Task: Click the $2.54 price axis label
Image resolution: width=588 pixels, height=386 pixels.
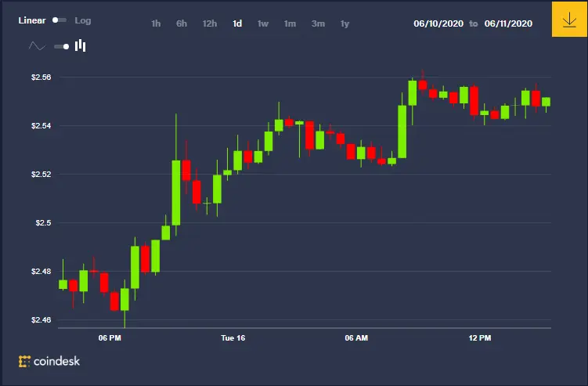Action: [x=41, y=126]
